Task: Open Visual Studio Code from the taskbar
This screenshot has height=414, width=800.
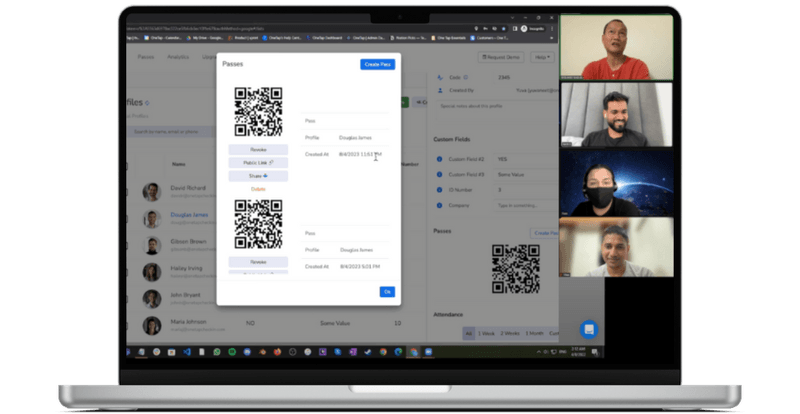Action: point(185,353)
